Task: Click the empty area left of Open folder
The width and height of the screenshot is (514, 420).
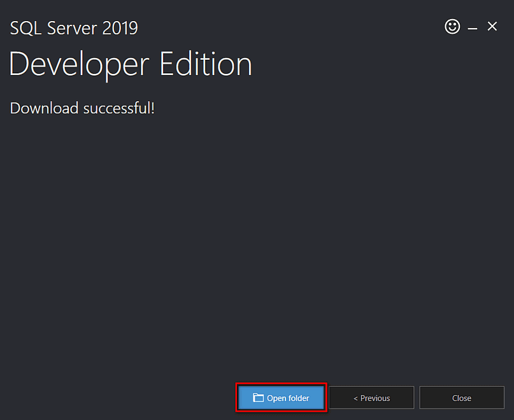Action: (115, 398)
